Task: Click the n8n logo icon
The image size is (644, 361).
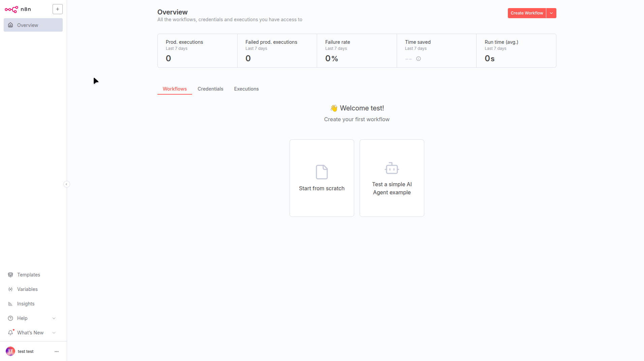Action: tap(11, 9)
